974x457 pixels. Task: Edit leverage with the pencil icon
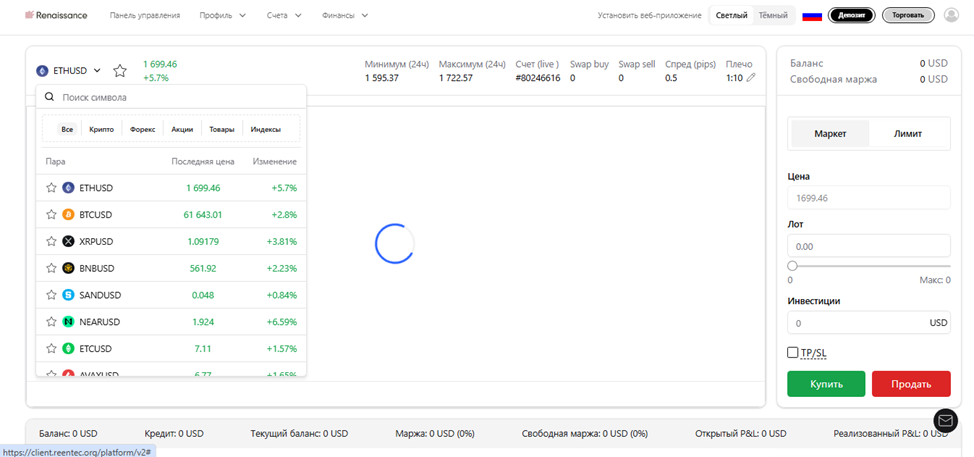(x=751, y=78)
